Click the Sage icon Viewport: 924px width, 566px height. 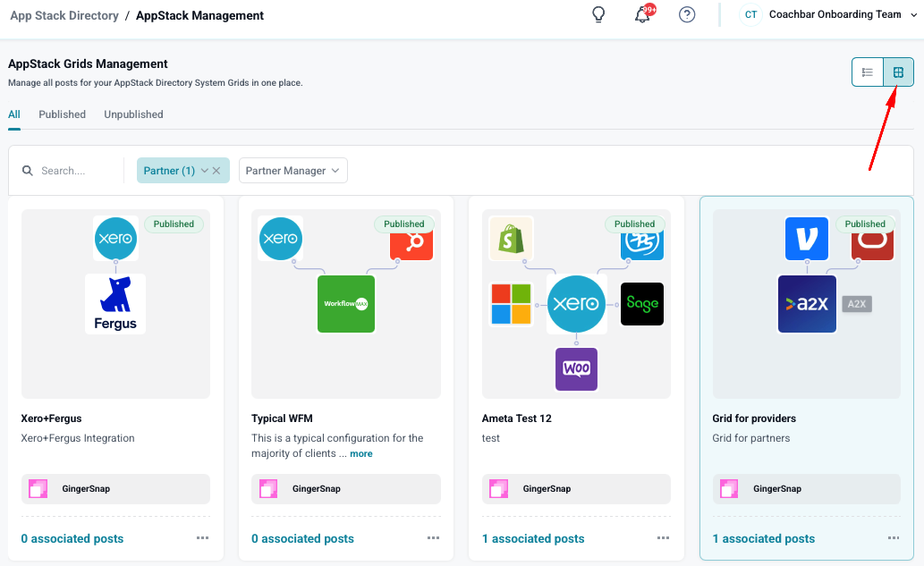coord(641,304)
